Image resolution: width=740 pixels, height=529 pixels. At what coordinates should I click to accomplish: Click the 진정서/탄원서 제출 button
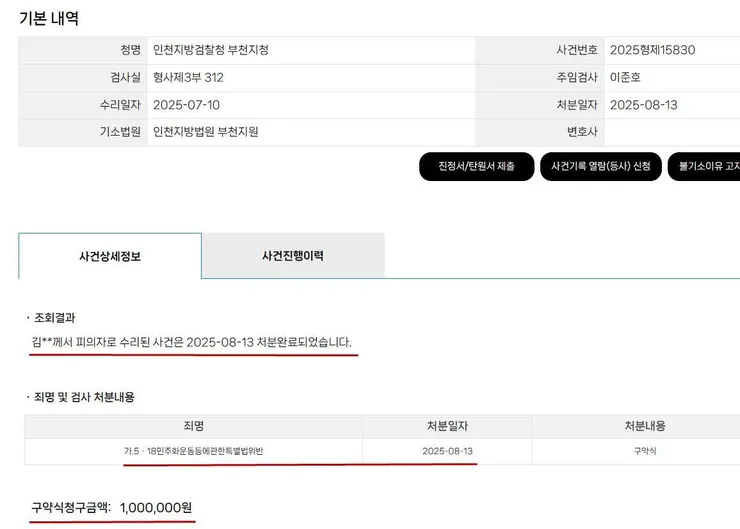point(476,166)
